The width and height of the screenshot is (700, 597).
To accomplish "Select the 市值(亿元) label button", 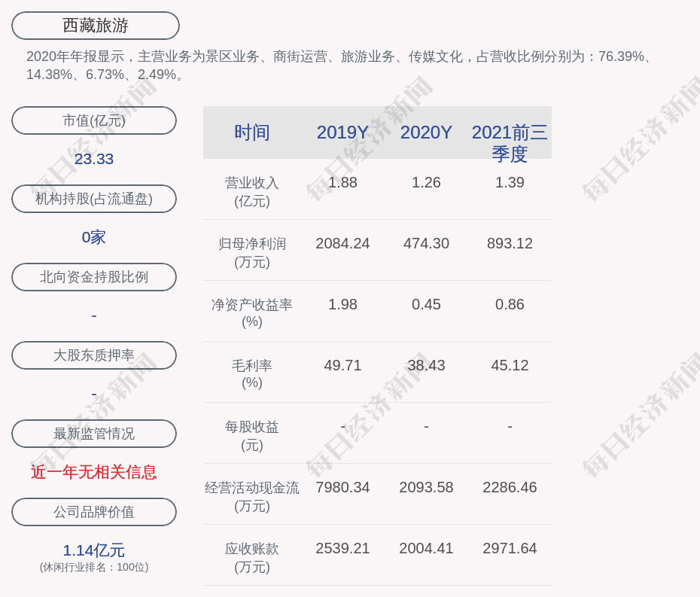I will [x=94, y=120].
